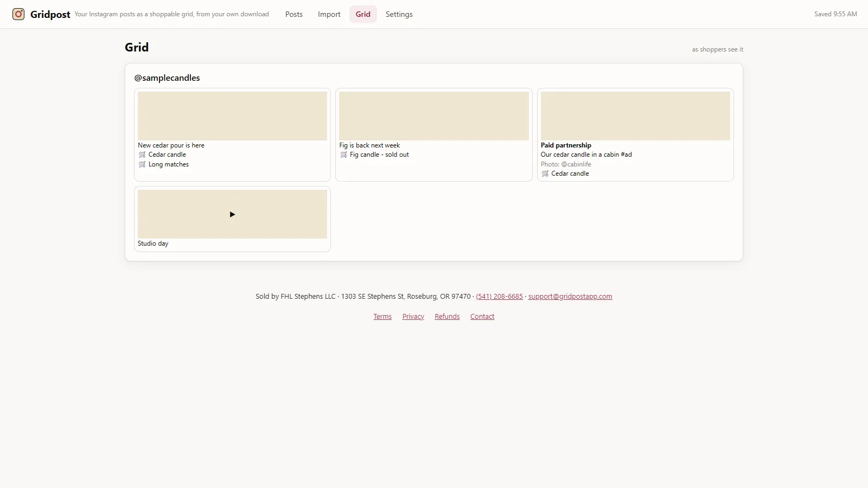Click cart icon beside Cedar candle in New cedar pour card

tap(142, 155)
